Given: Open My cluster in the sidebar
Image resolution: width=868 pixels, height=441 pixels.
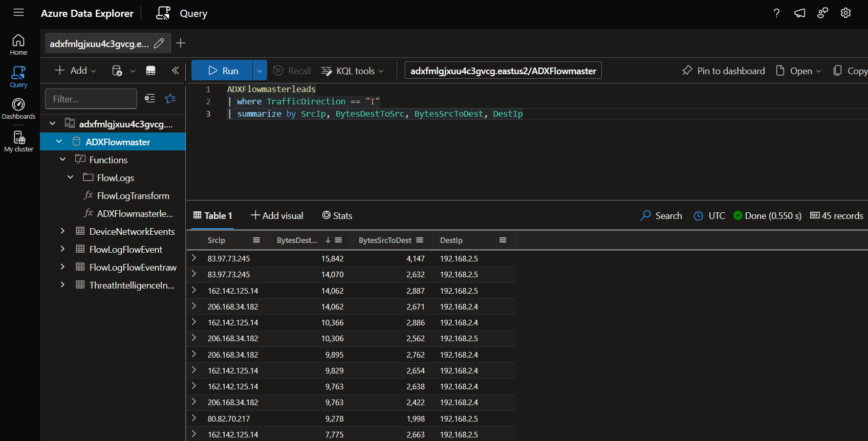Looking at the screenshot, I should pyautogui.click(x=18, y=141).
